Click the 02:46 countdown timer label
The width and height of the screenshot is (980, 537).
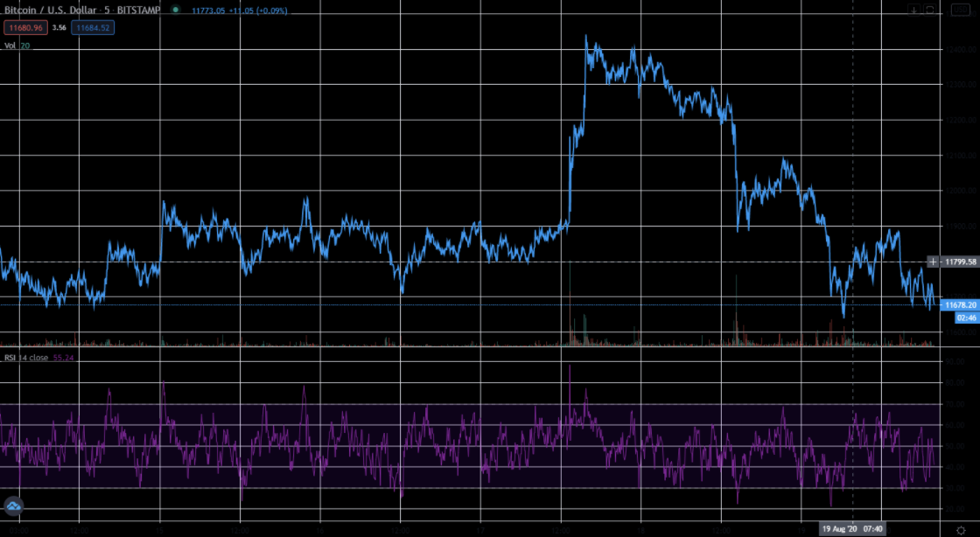(958, 317)
